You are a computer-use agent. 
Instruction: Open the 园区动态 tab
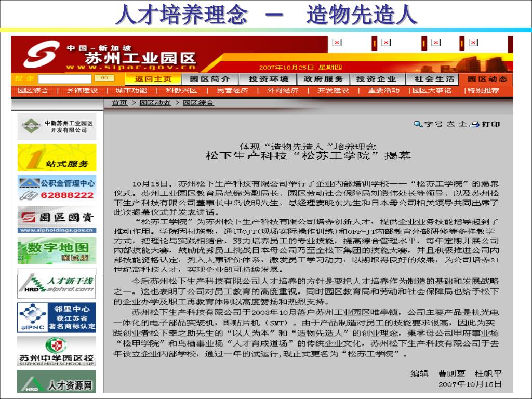486,79
